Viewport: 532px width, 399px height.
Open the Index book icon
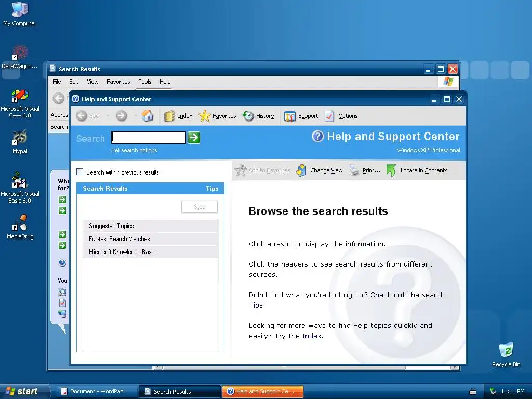click(169, 116)
